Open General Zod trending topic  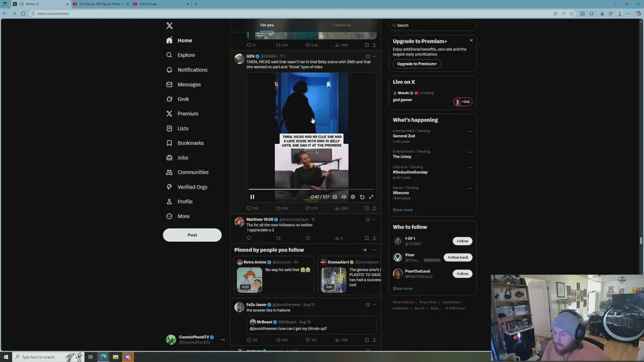tap(404, 136)
